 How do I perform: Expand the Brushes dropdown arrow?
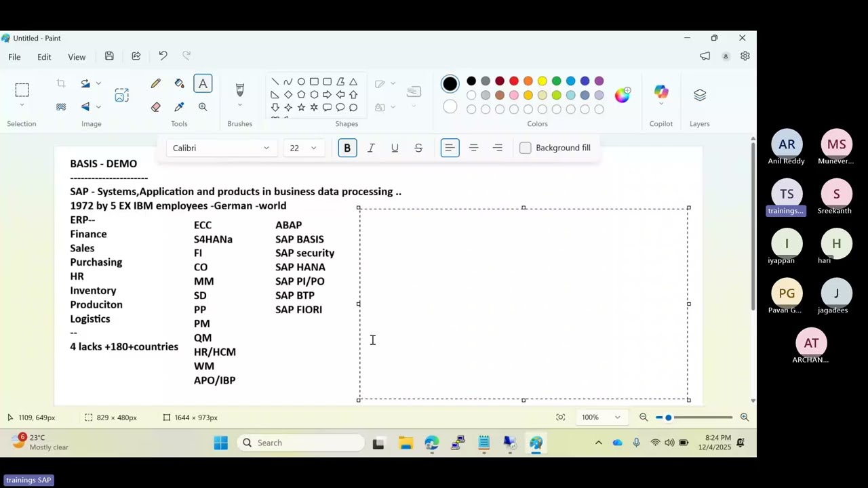click(239, 106)
